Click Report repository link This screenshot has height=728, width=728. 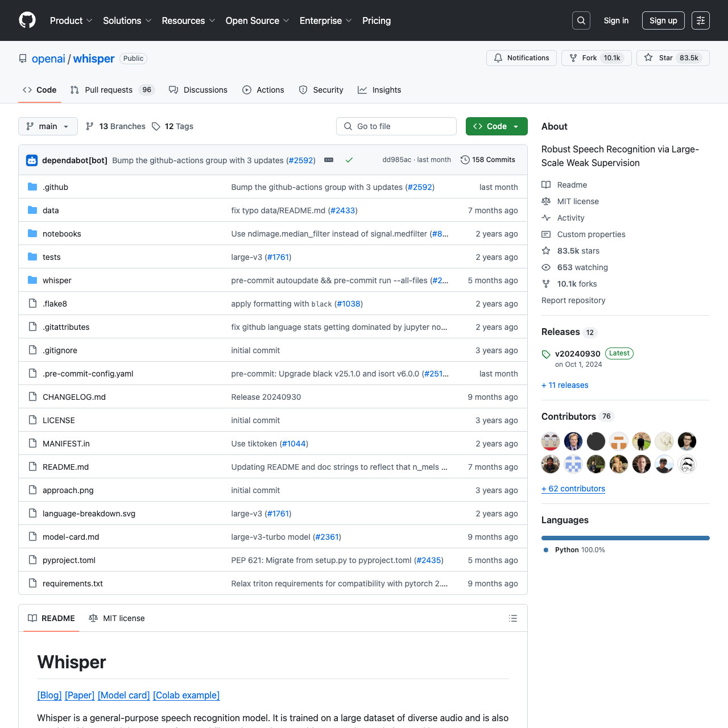point(573,300)
